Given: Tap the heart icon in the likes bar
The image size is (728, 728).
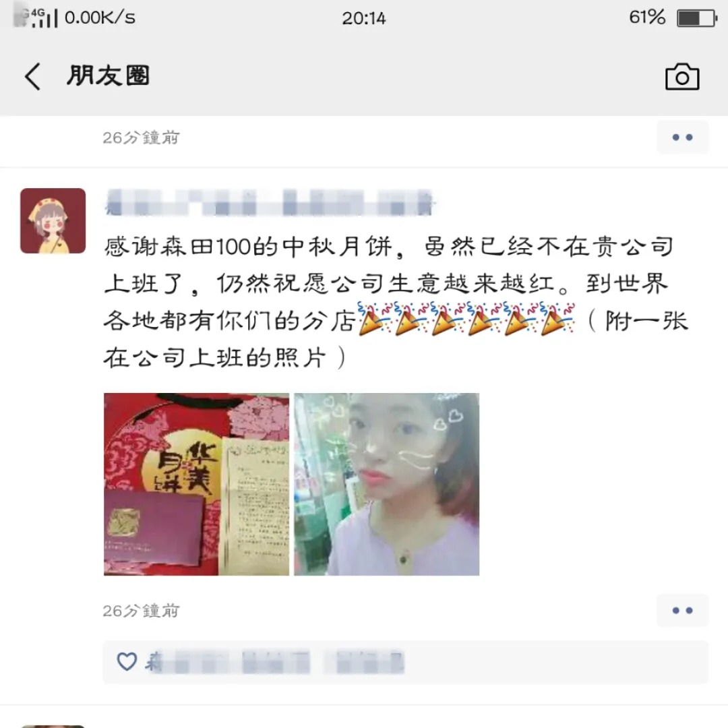Looking at the screenshot, I should [127, 662].
